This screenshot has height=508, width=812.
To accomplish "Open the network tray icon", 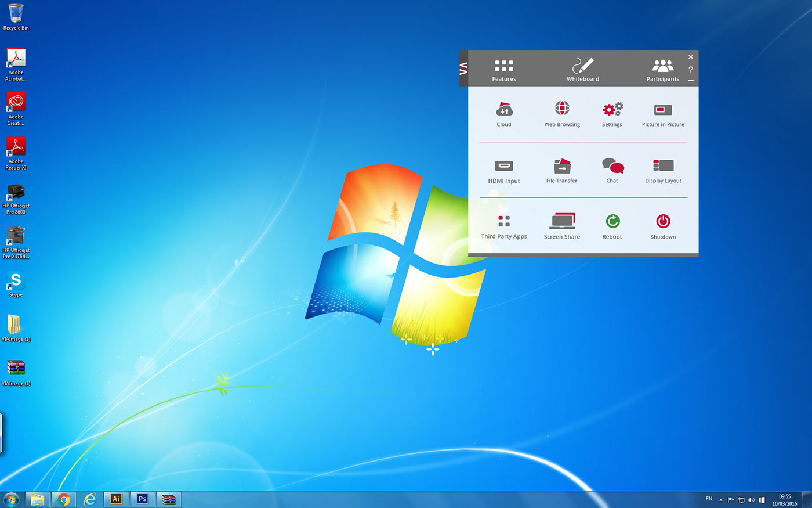I will [x=741, y=500].
